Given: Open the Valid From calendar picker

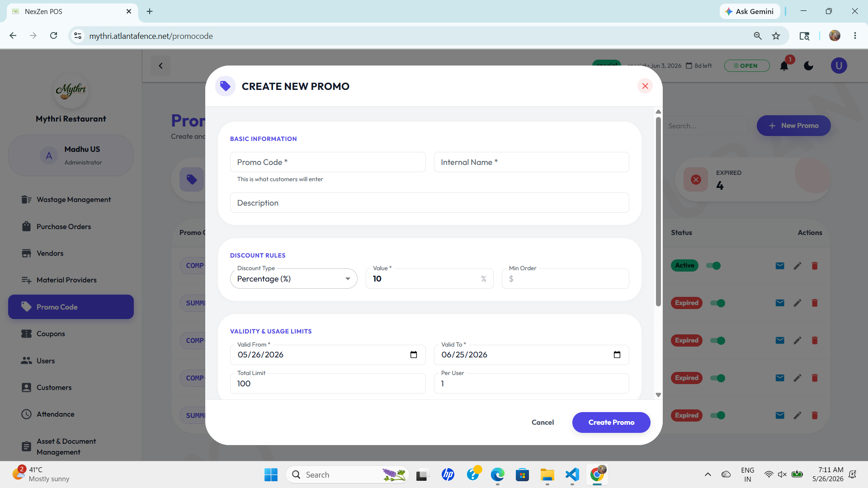Looking at the screenshot, I should [x=413, y=355].
